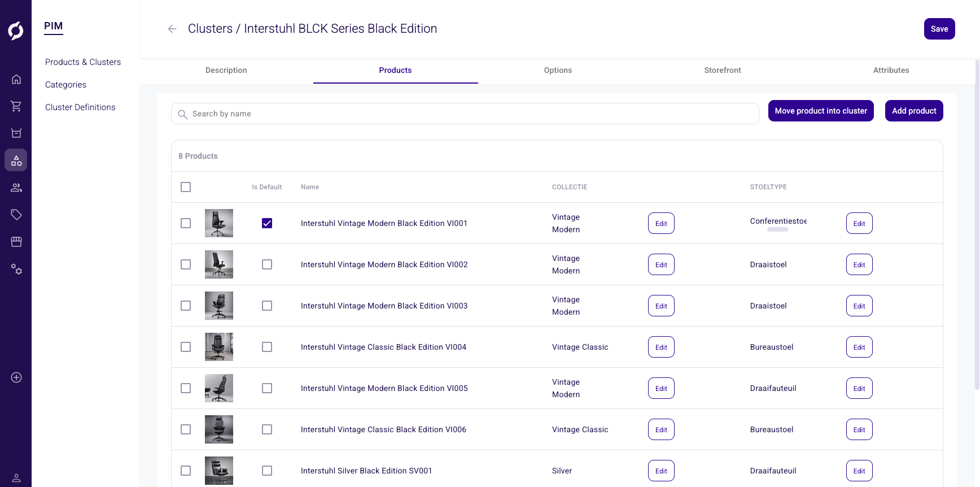
Task: Edit COLLECTIE for VI005
Action: pyautogui.click(x=661, y=388)
